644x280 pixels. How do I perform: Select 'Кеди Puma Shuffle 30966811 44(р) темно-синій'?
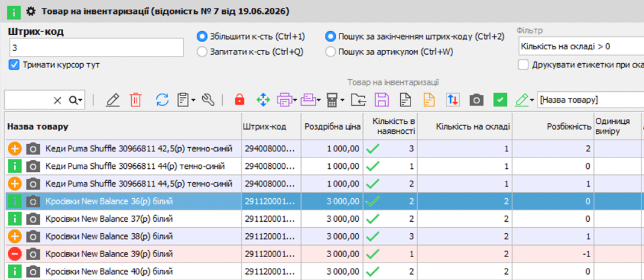click(135, 166)
